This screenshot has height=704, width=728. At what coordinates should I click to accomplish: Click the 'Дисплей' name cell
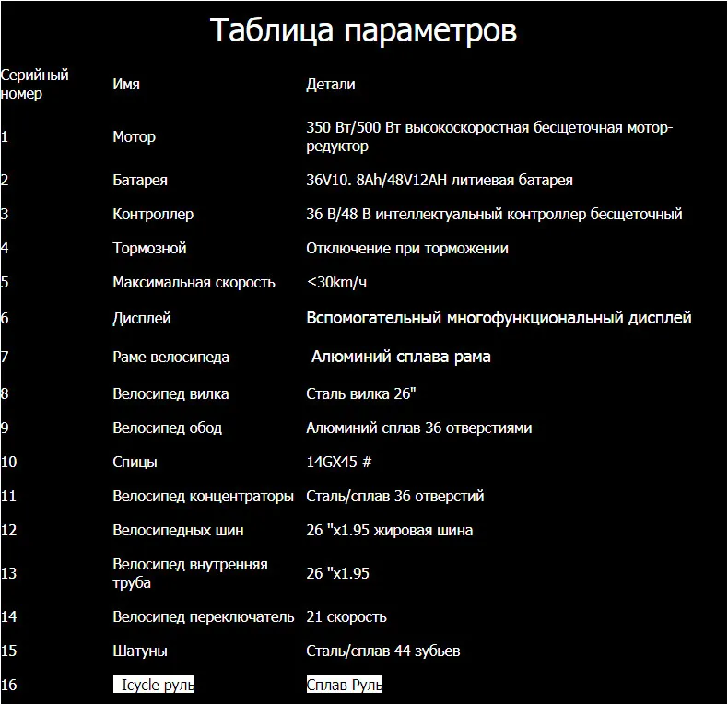[x=142, y=318]
